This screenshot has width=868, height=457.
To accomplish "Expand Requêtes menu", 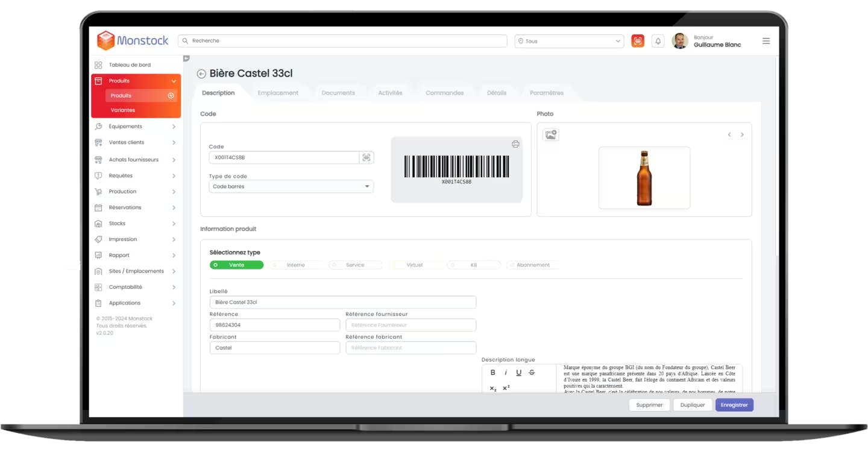I will (x=174, y=176).
